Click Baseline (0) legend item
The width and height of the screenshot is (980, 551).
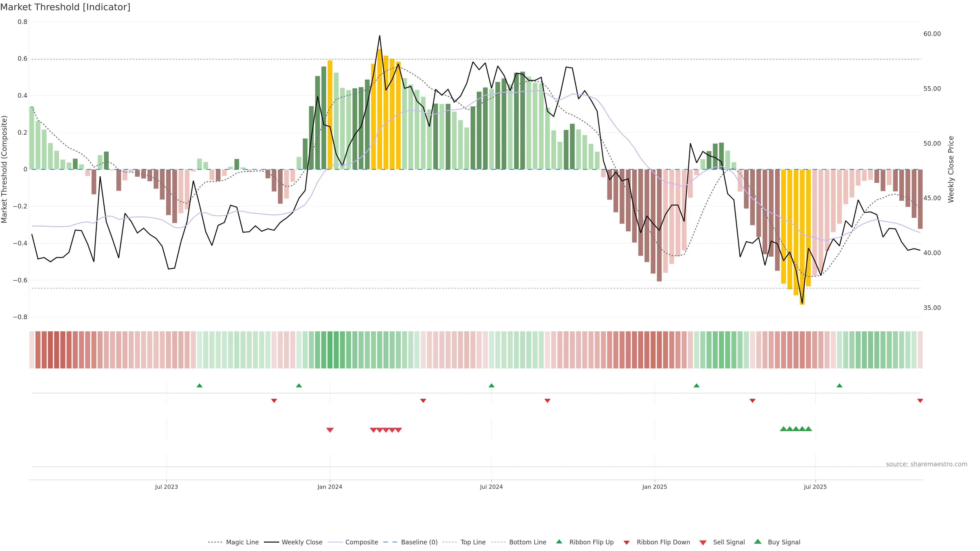(419, 542)
